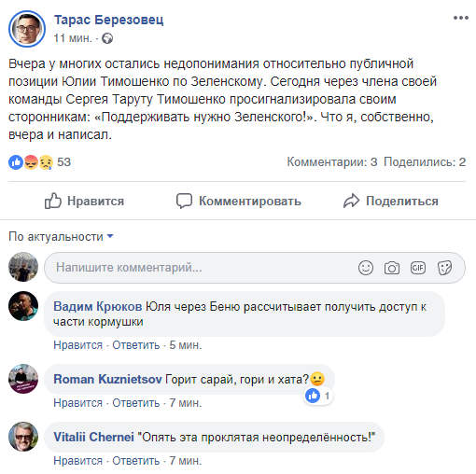
Task: Share the post via Поделиться
Action: [391, 201]
